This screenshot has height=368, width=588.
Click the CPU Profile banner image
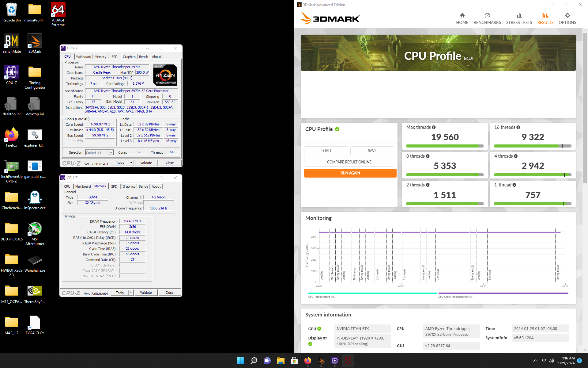[x=438, y=53]
